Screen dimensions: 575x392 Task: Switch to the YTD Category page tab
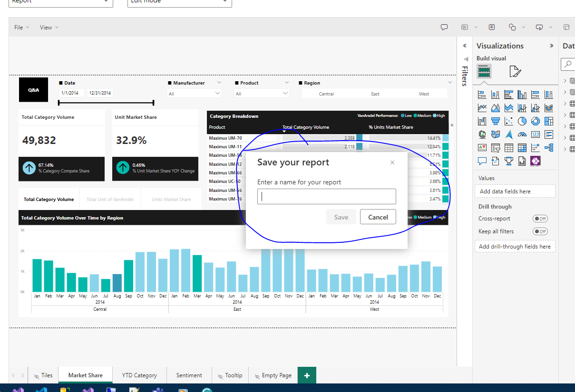tap(139, 375)
